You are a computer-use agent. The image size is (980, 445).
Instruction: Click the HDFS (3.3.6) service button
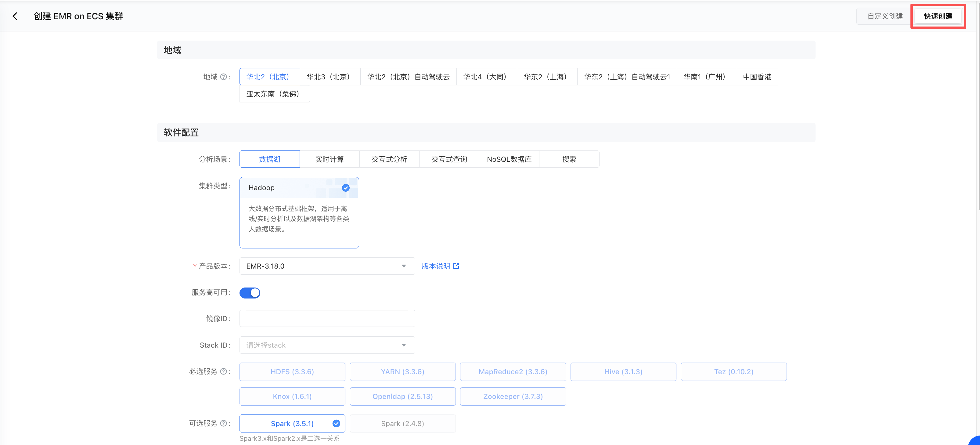pos(292,371)
